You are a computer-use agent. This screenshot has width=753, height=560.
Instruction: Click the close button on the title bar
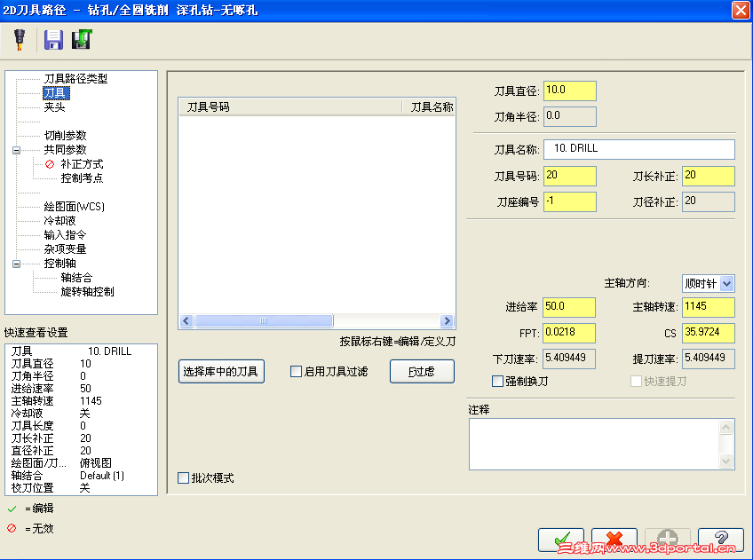(741, 10)
